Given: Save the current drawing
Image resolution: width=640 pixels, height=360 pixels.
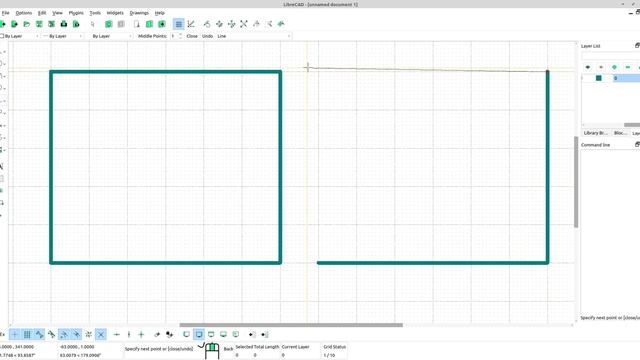Looking at the screenshot, I should (x=39, y=24).
